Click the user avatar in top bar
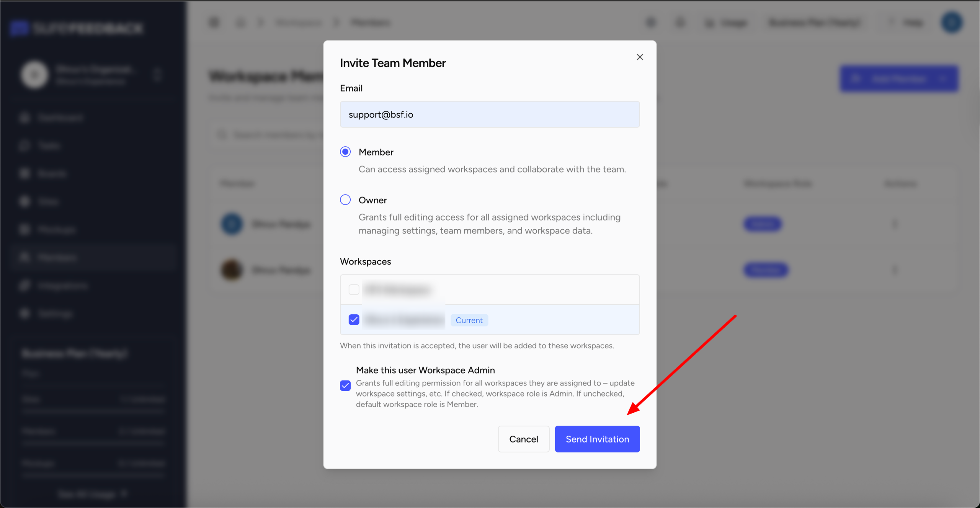This screenshot has width=980, height=508. tap(952, 23)
